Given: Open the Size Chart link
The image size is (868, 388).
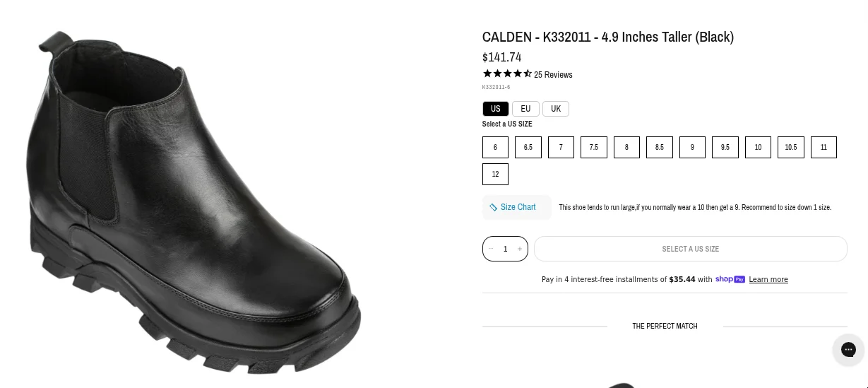Looking at the screenshot, I should [x=518, y=207].
